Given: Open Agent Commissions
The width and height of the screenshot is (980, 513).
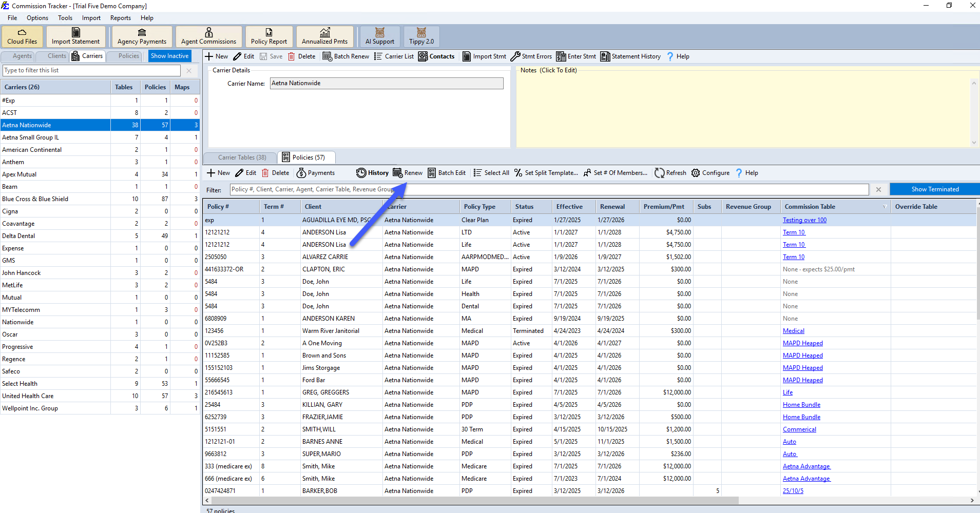Looking at the screenshot, I should [x=208, y=37].
